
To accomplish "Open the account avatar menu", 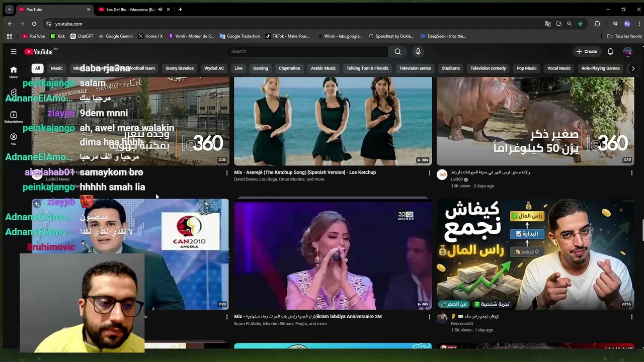I will click(627, 51).
